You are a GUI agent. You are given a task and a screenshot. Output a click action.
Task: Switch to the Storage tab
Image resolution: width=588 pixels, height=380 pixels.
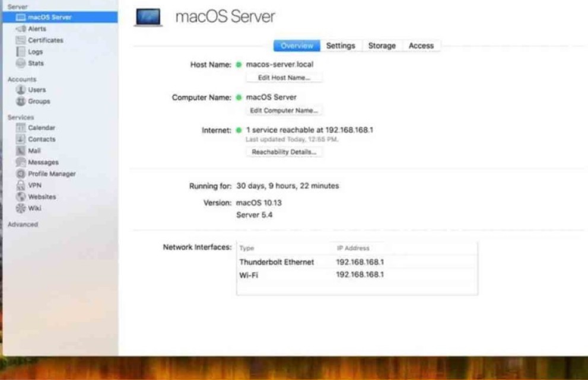point(382,46)
